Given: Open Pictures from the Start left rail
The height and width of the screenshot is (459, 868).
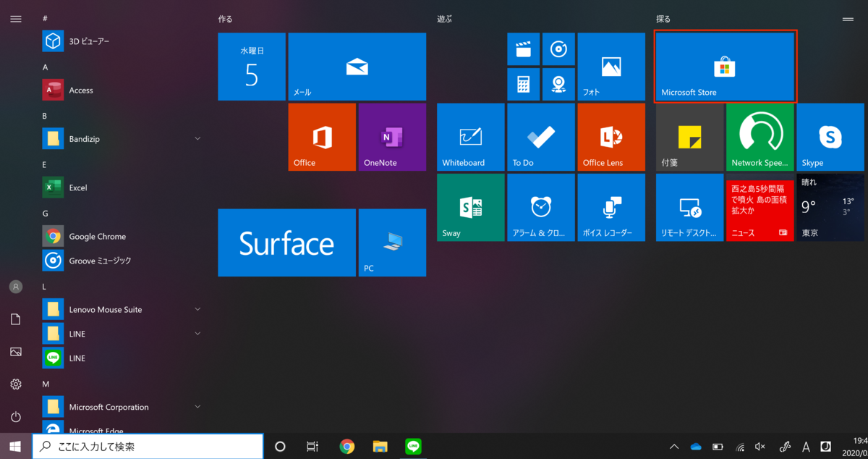Looking at the screenshot, I should [16, 352].
